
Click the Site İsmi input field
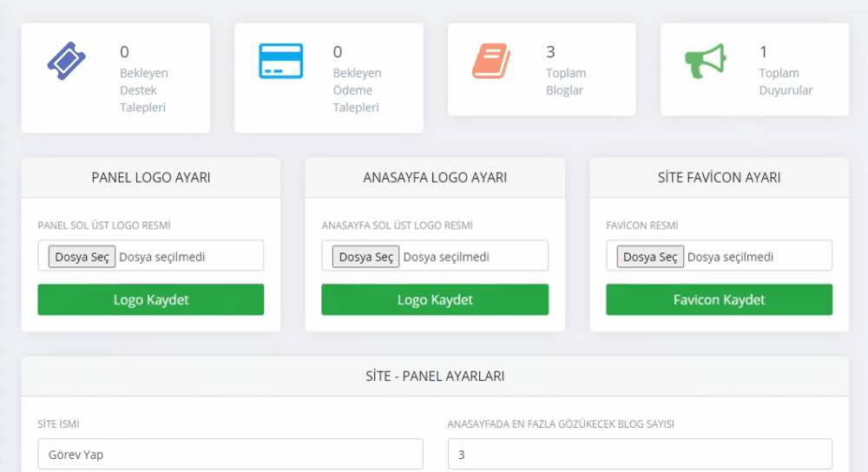[230, 455]
